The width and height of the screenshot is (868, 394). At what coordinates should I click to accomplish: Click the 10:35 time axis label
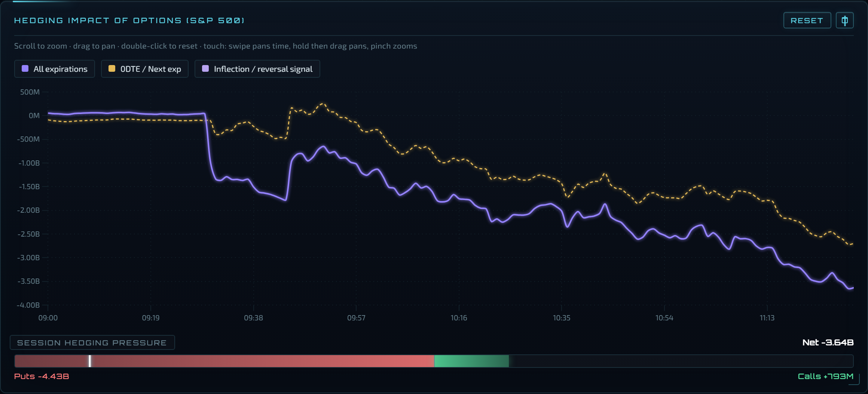pos(562,318)
